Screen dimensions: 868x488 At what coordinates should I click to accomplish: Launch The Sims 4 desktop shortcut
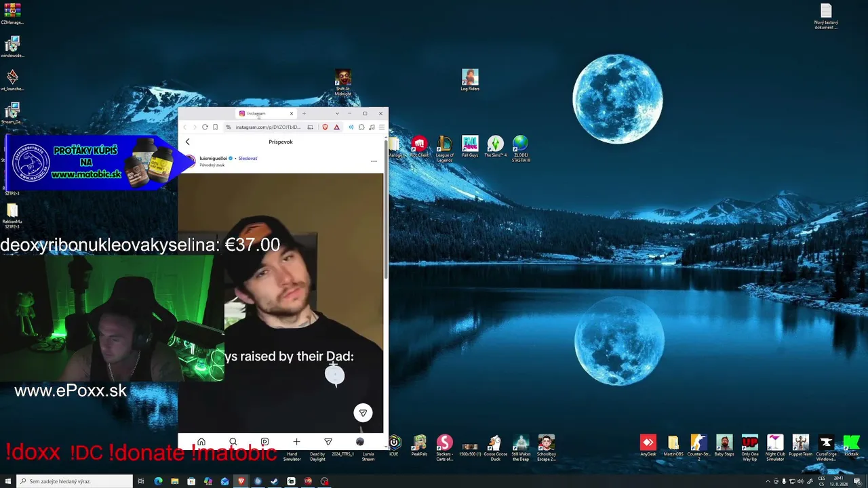pyautogui.click(x=496, y=147)
